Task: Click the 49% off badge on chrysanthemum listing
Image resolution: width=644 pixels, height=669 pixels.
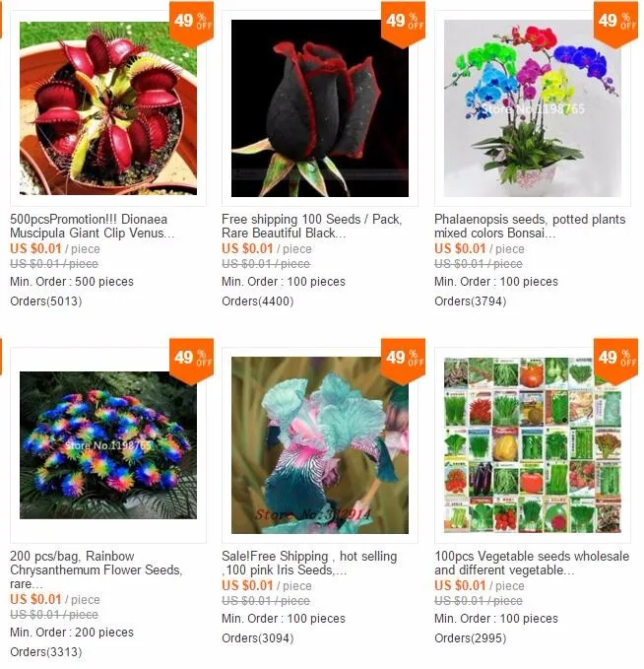Action: pos(191,361)
